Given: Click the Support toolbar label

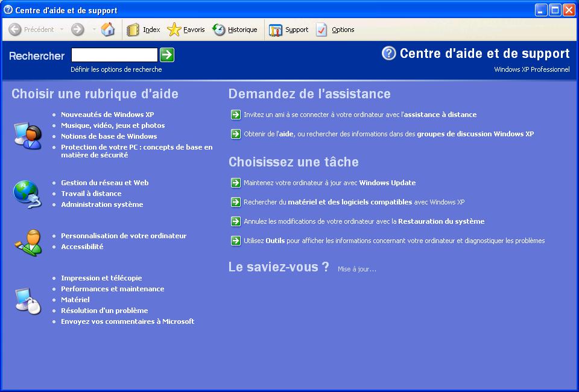Looking at the screenshot, I should click(297, 30).
